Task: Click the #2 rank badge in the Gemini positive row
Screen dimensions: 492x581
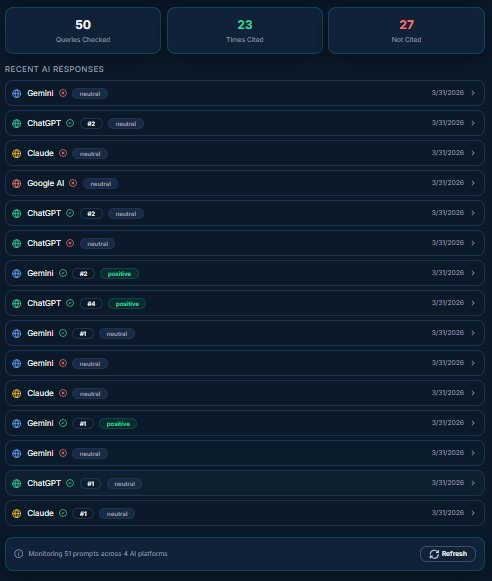Action: 84,274
